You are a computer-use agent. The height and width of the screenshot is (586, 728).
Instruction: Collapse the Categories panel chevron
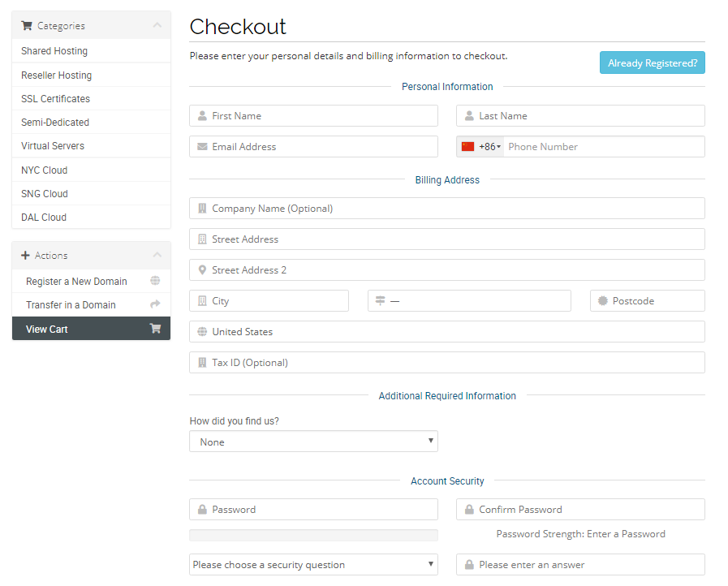coord(157,26)
